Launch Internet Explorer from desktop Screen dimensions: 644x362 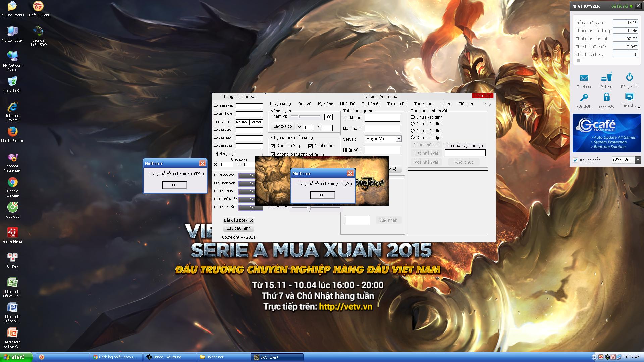coord(12,112)
